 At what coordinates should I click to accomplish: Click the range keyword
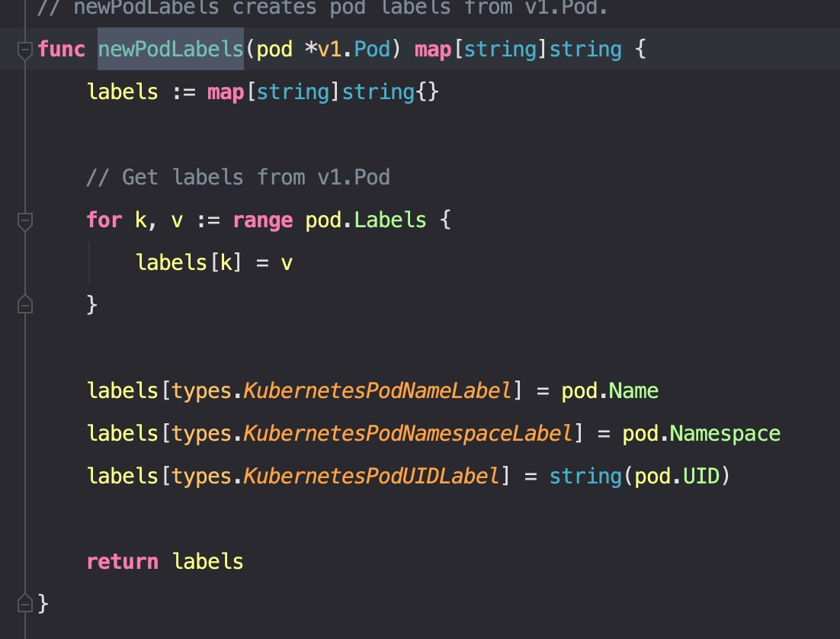[262, 220]
